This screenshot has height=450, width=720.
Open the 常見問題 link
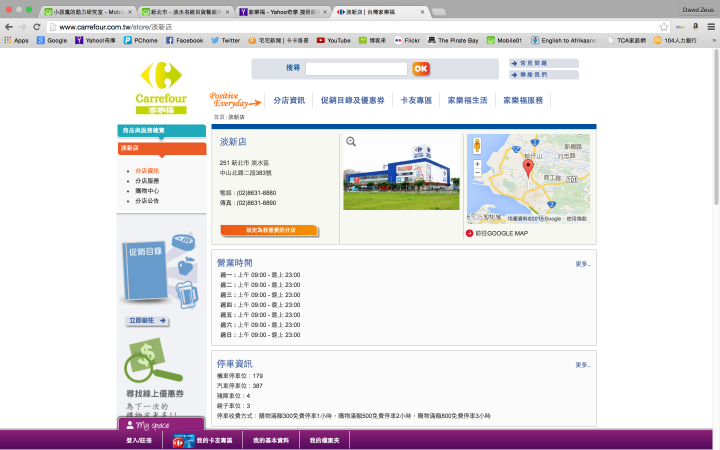coord(544,63)
